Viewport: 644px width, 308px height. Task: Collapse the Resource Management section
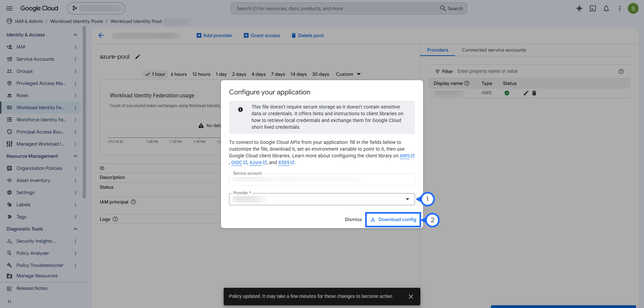pos(75,156)
